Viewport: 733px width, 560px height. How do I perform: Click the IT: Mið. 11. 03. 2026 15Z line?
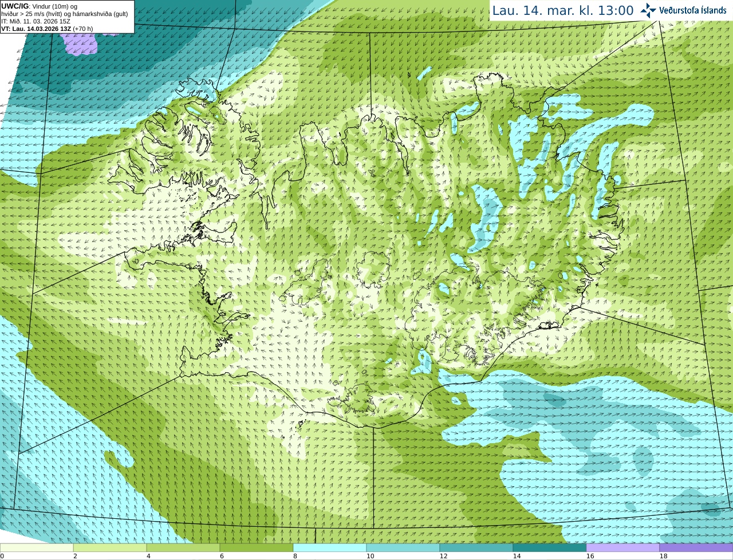pos(36,21)
